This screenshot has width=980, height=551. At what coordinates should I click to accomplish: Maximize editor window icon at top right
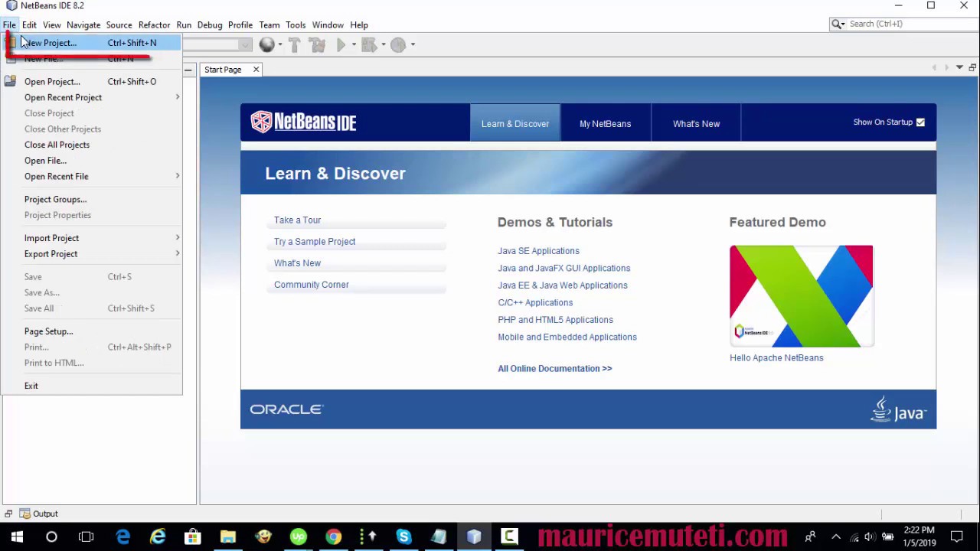(x=972, y=68)
